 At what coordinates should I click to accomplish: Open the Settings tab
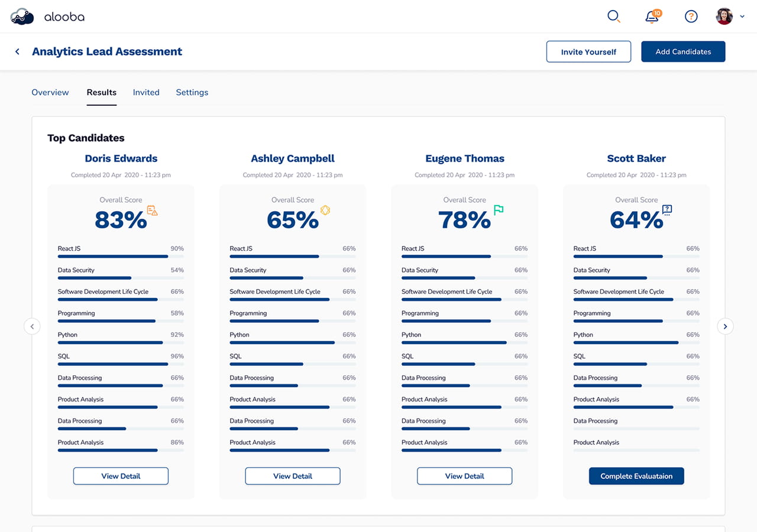[x=192, y=92]
